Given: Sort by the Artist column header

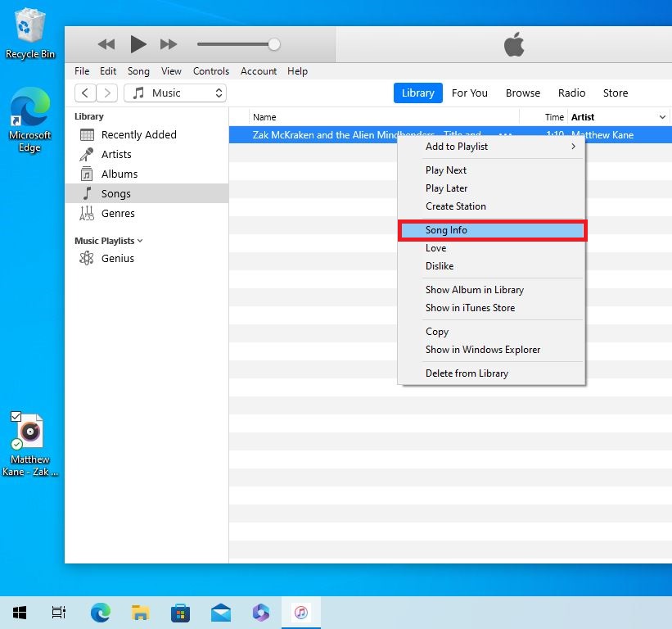Looking at the screenshot, I should (583, 117).
